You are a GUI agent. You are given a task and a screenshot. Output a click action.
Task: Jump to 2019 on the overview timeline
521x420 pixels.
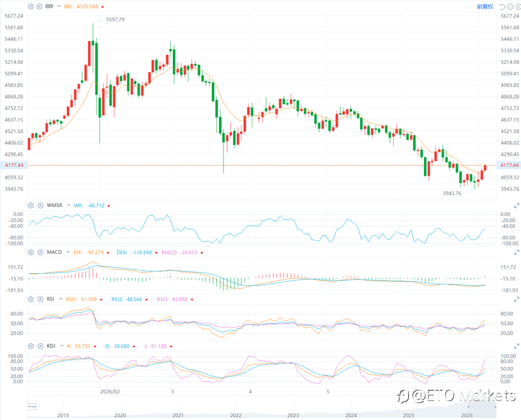coord(63,415)
